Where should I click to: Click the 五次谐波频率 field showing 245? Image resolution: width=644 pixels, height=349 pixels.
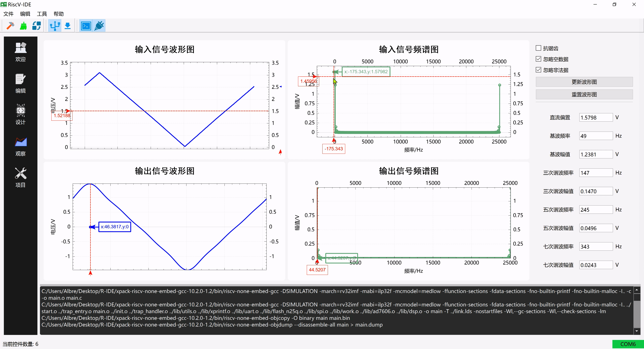(x=596, y=210)
